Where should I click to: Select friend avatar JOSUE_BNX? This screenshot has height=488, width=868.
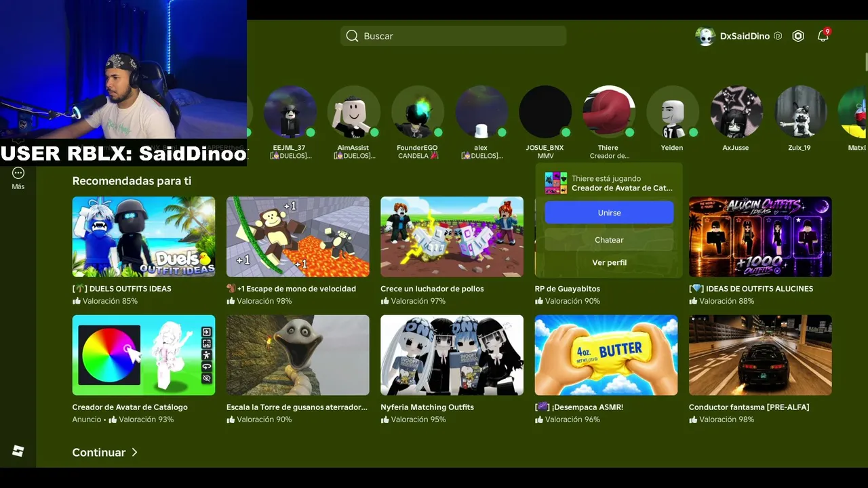point(545,112)
